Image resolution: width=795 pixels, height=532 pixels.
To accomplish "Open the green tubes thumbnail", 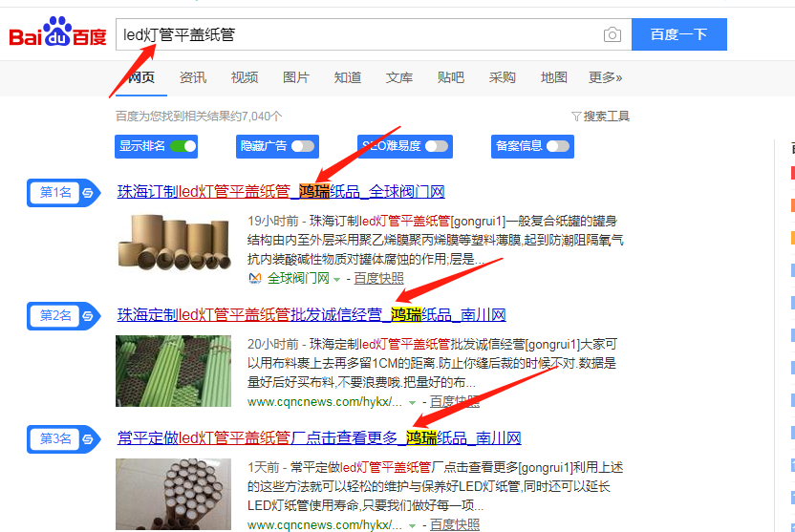I will (173, 371).
